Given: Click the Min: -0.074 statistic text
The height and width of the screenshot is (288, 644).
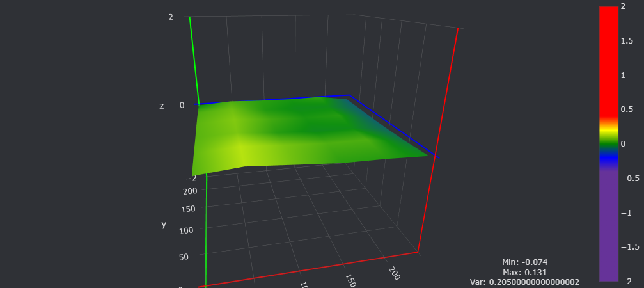Looking at the screenshot, I should click(524, 262).
